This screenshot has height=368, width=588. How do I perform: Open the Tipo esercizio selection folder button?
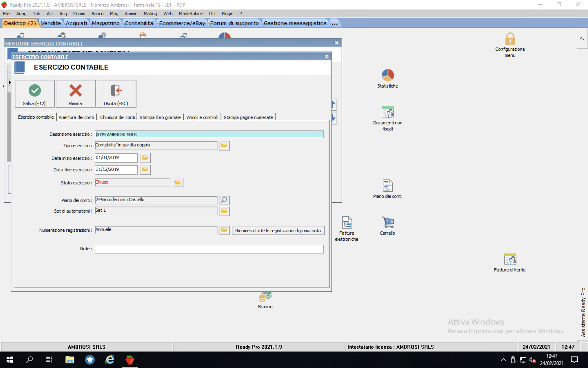pyautogui.click(x=224, y=146)
